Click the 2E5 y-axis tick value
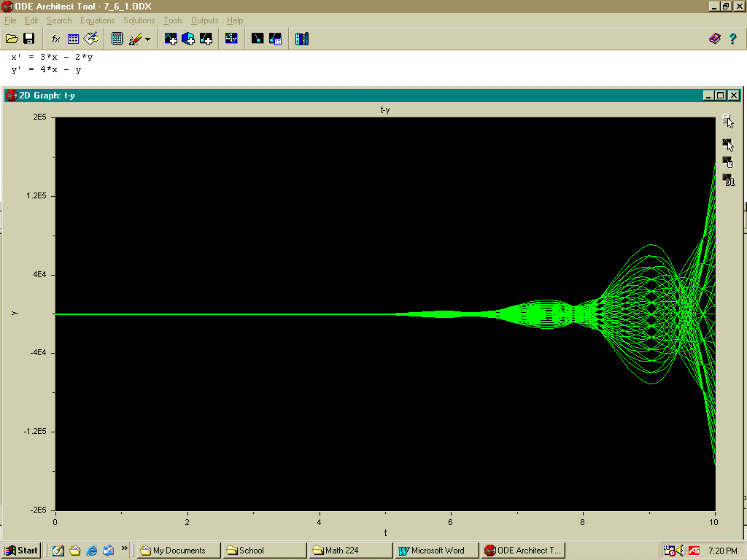 [39, 117]
